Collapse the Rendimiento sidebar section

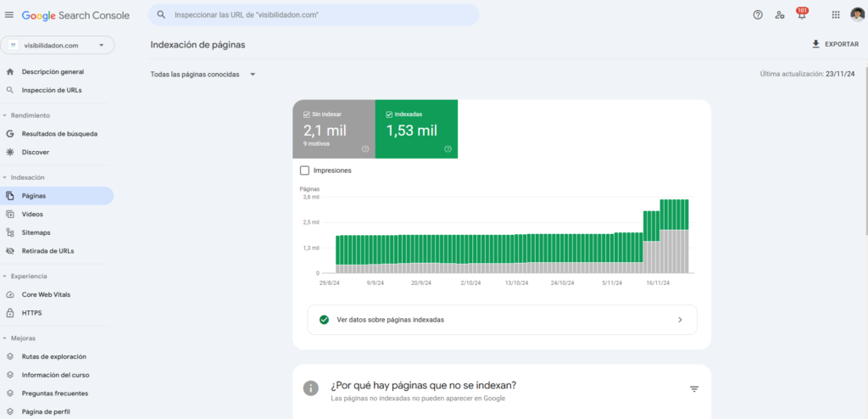5,115
